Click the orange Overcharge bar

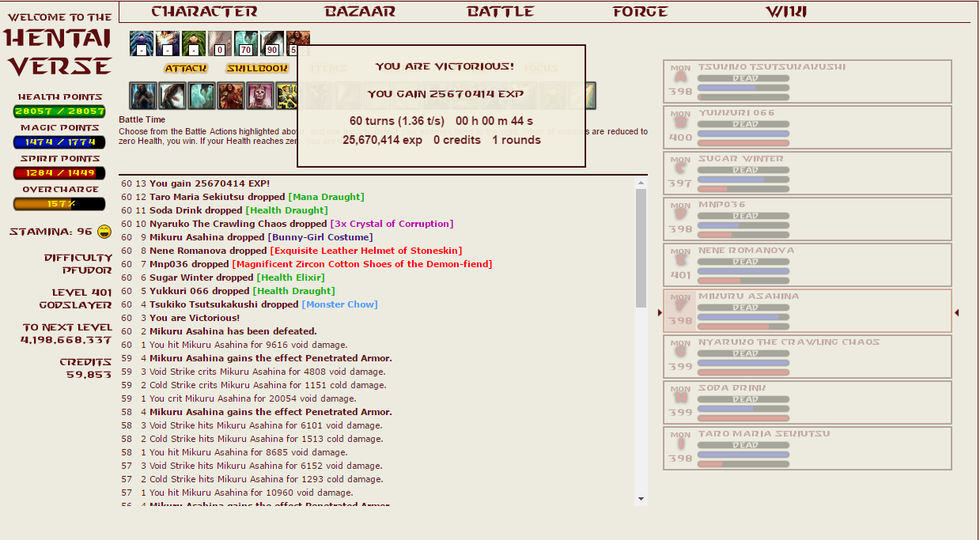click(59, 204)
